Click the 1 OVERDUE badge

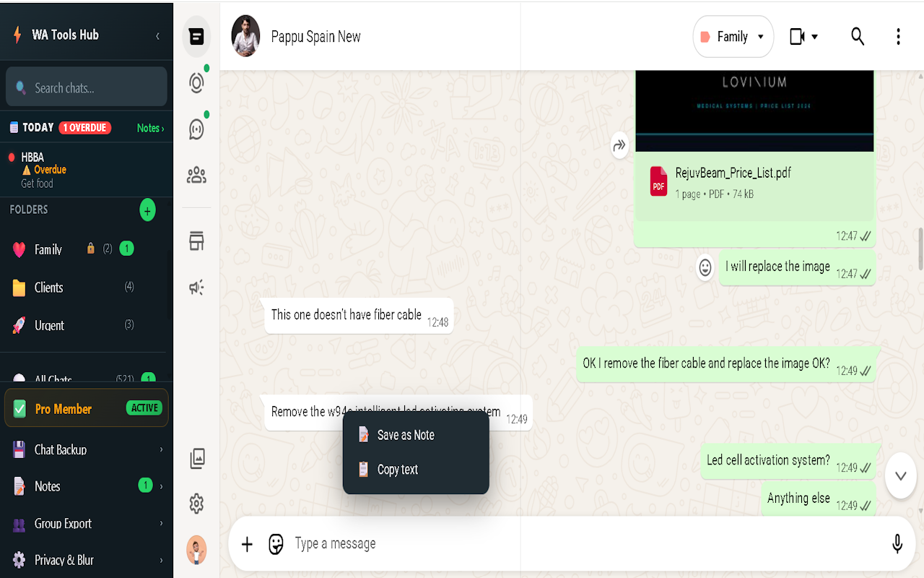[x=84, y=128]
